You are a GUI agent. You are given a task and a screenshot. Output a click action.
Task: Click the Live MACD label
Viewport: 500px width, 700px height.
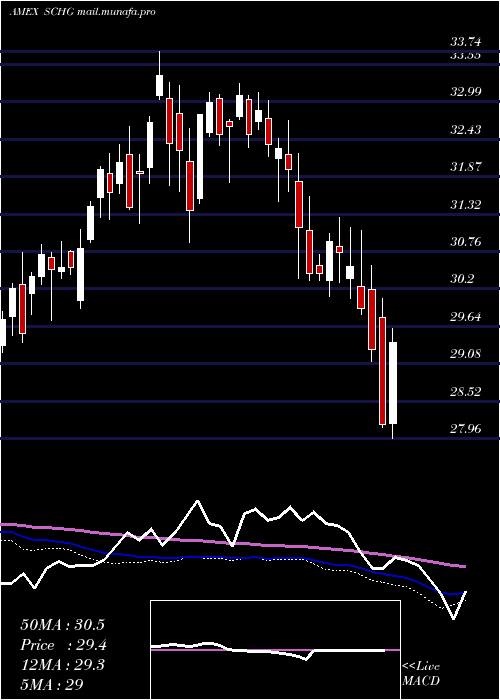coord(421,674)
